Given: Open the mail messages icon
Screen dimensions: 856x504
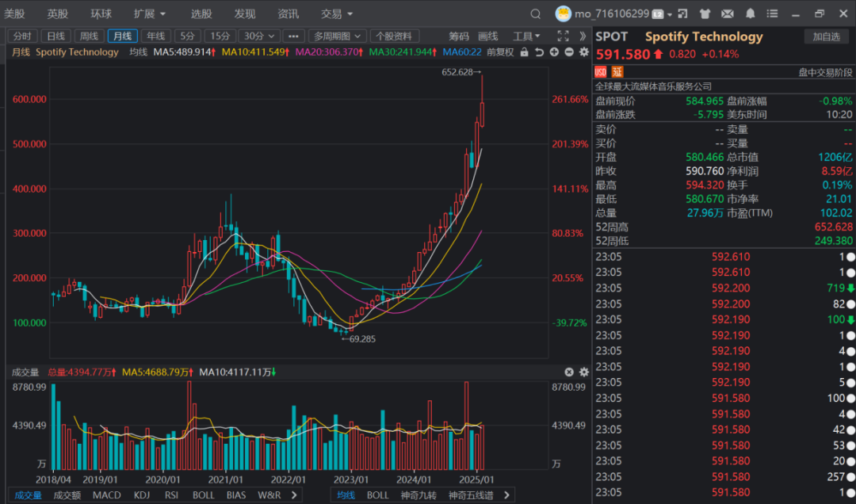Looking at the screenshot, I should click(x=728, y=14).
